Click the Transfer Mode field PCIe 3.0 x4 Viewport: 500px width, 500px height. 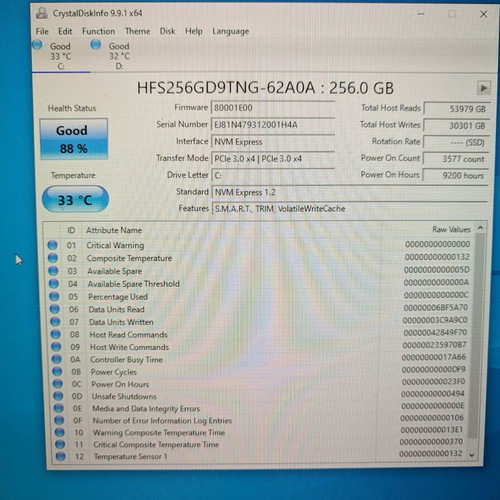273,159
